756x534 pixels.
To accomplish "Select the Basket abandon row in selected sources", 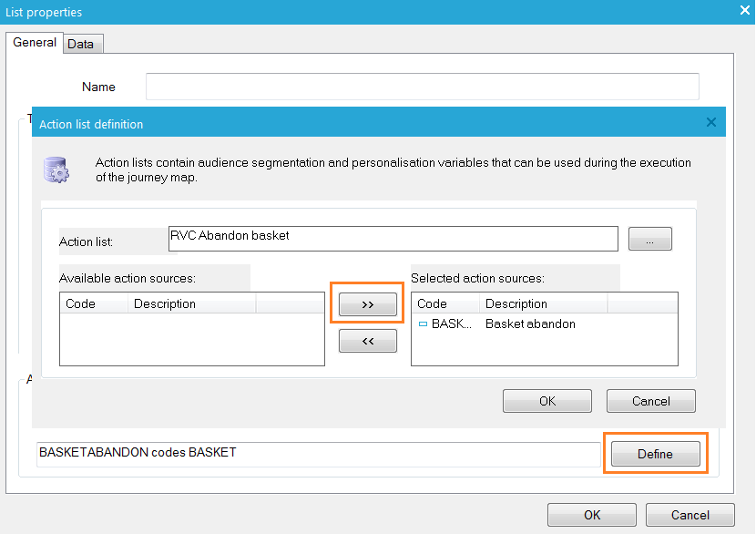I will 530,323.
